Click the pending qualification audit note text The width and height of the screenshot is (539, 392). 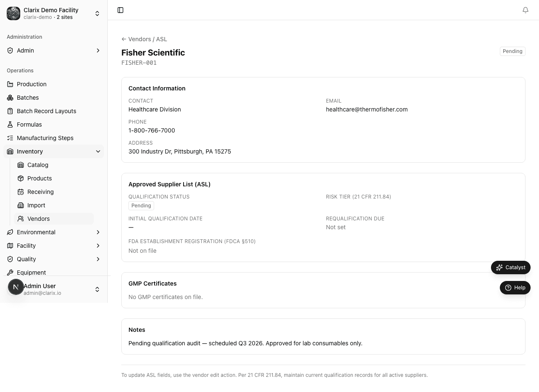click(245, 343)
